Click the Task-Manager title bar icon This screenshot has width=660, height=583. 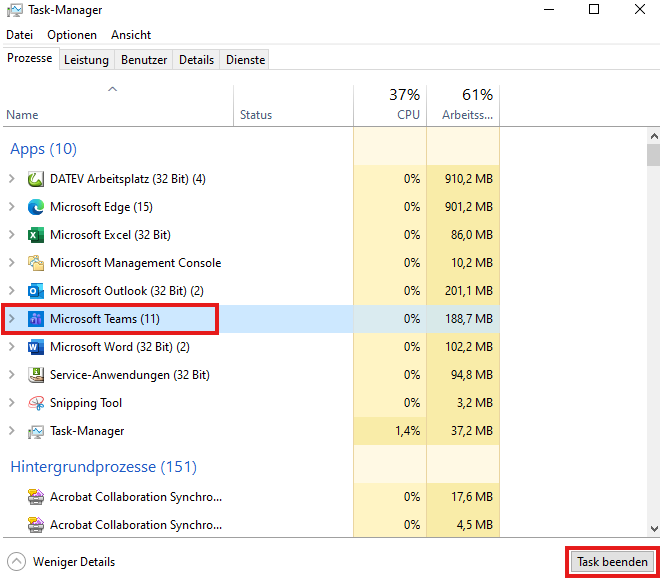[x=15, y=10]
